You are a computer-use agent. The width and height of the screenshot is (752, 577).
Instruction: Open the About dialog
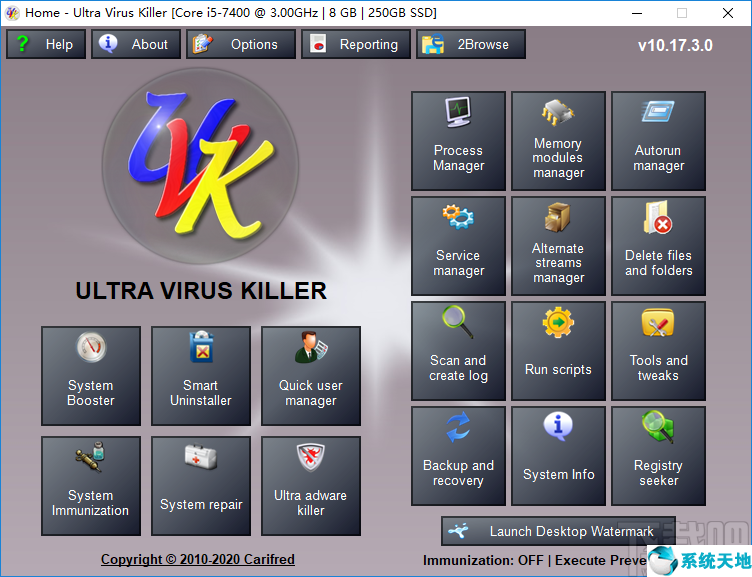[136, 44]
